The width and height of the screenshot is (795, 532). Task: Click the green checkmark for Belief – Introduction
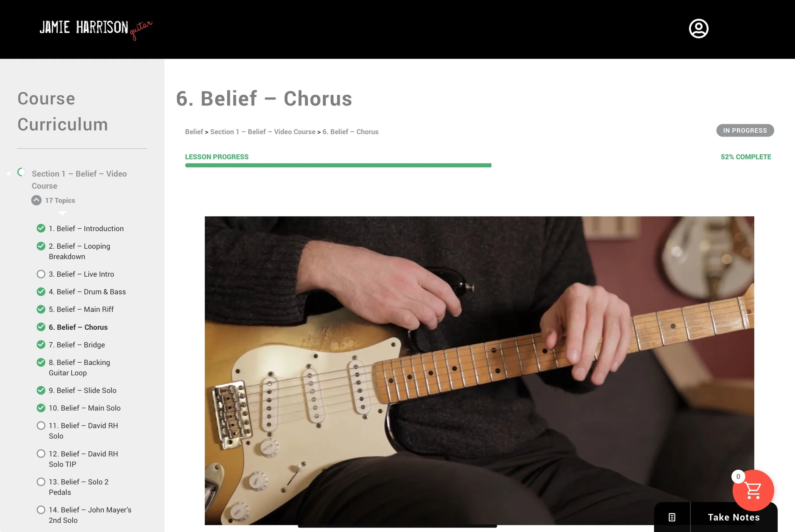(x=41, y=228)
